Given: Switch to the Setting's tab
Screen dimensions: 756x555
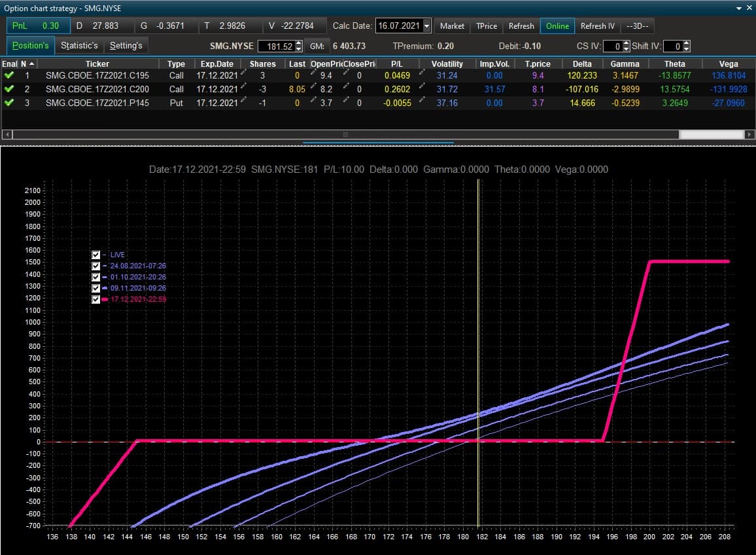Looking at the screenshot, I should pos(126,45).
